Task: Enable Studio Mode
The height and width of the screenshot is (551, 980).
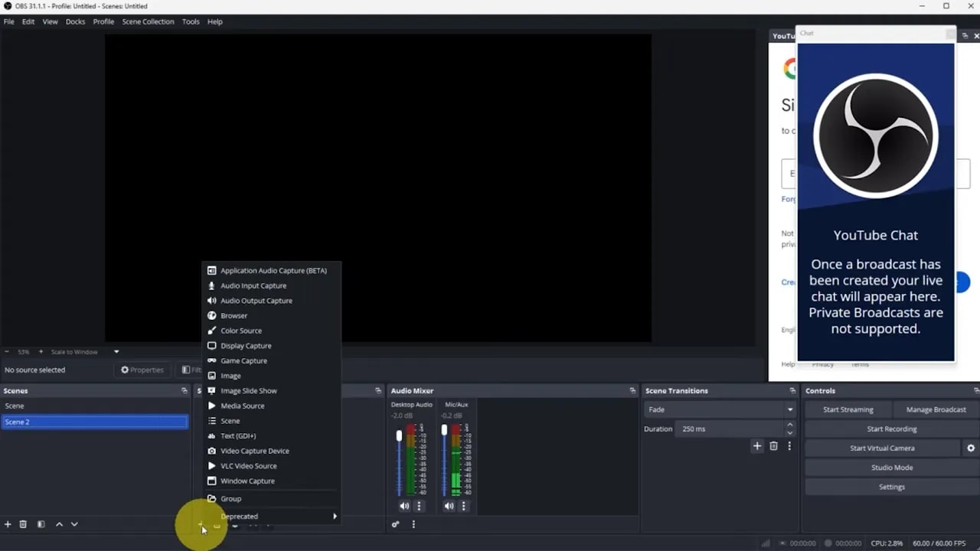Action: pos(891,467)
